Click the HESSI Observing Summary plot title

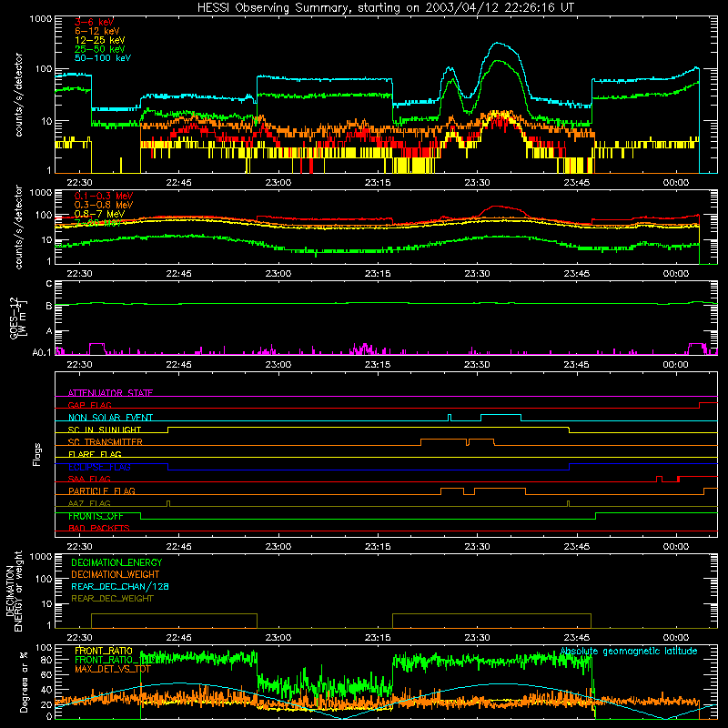(x=385, y=8)
